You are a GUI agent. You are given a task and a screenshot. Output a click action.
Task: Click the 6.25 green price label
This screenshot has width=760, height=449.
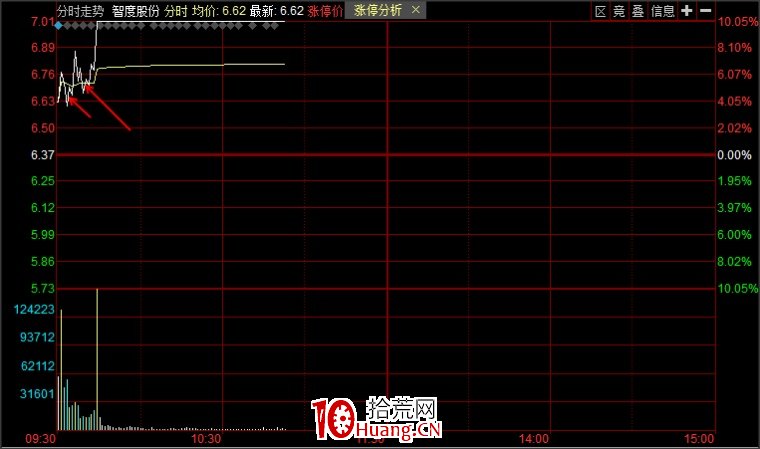(43, 181)
